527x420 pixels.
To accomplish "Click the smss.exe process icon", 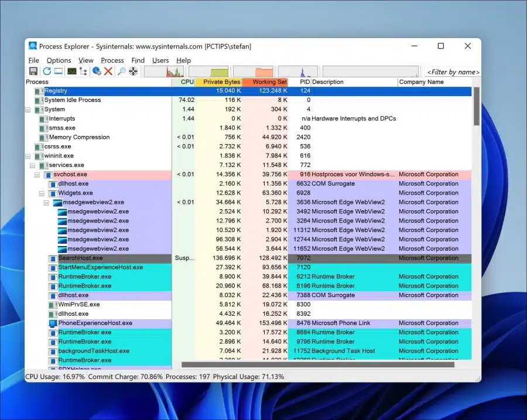I will (44, 128).
